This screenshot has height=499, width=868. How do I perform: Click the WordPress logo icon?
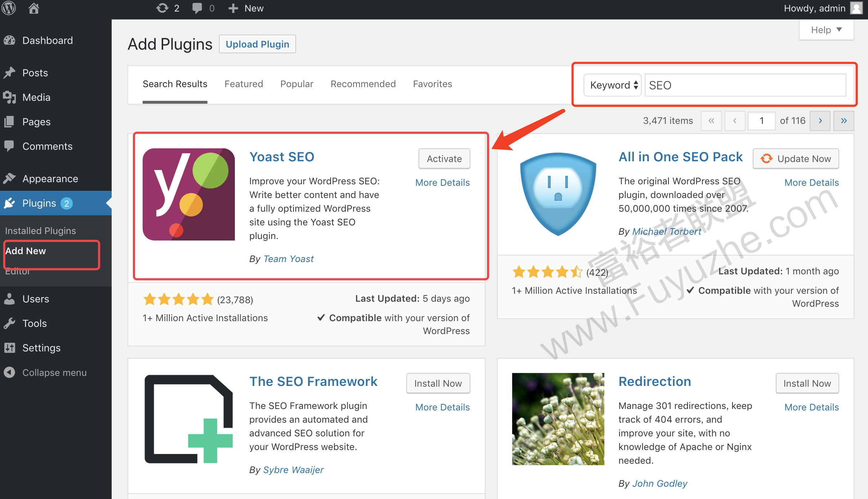9,8
